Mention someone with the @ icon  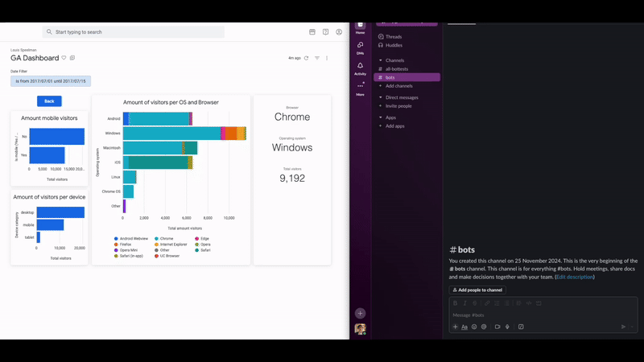[484, 327]
